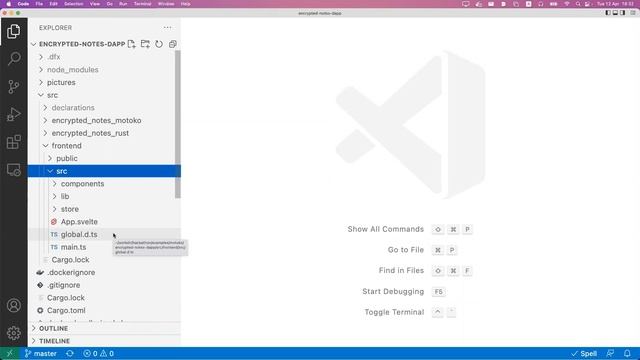
Task: Open the Remote Explorer view
Action: pyautogui.click(x=13, y=170)
